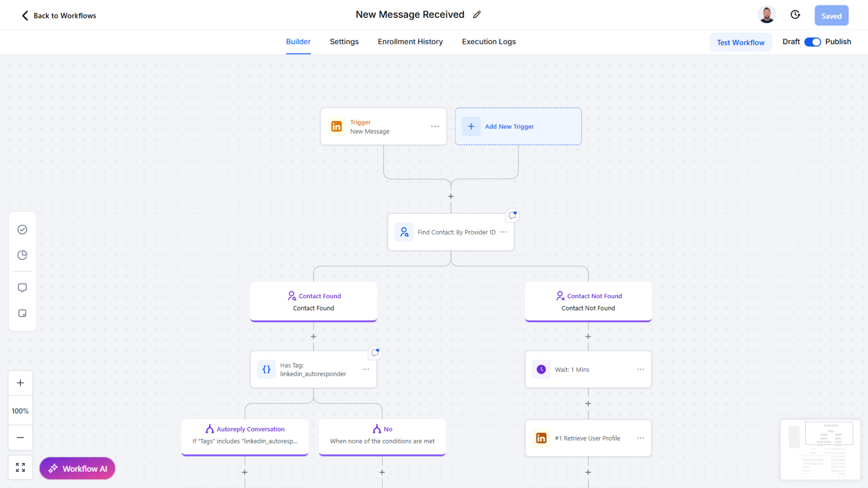The image size is (868, 488).
Task: Click Back to Workflows link
Action: [58, 15]
